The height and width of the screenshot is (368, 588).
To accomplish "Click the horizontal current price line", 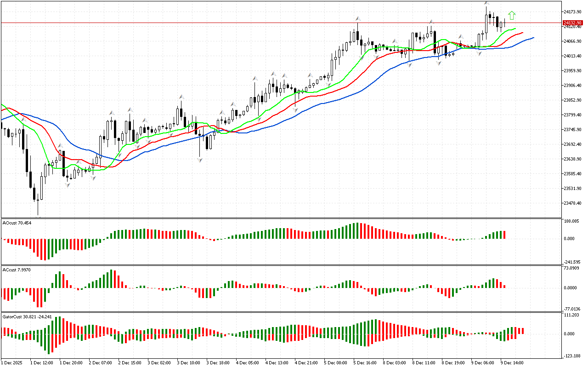I will (x=276, y=23).
